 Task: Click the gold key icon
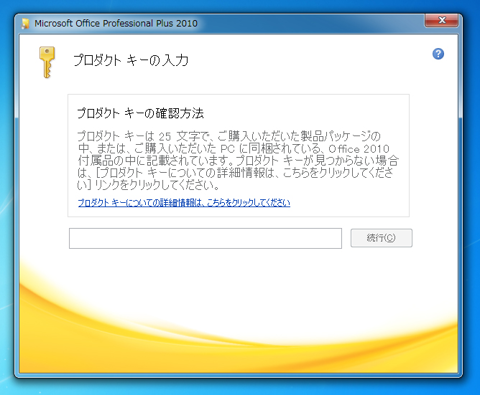(x=47, y=62)
